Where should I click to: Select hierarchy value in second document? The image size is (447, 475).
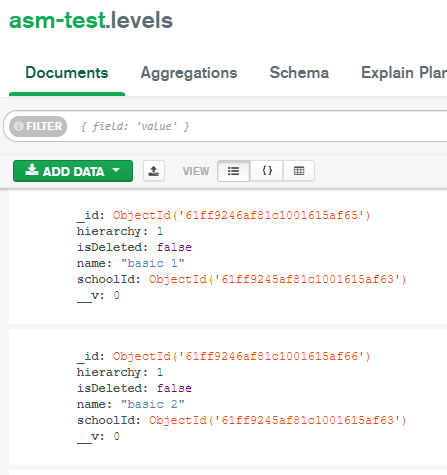(160, 372)
